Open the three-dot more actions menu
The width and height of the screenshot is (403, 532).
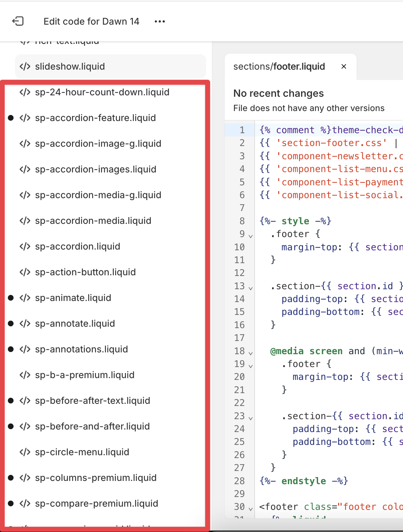tap(160, 21)
